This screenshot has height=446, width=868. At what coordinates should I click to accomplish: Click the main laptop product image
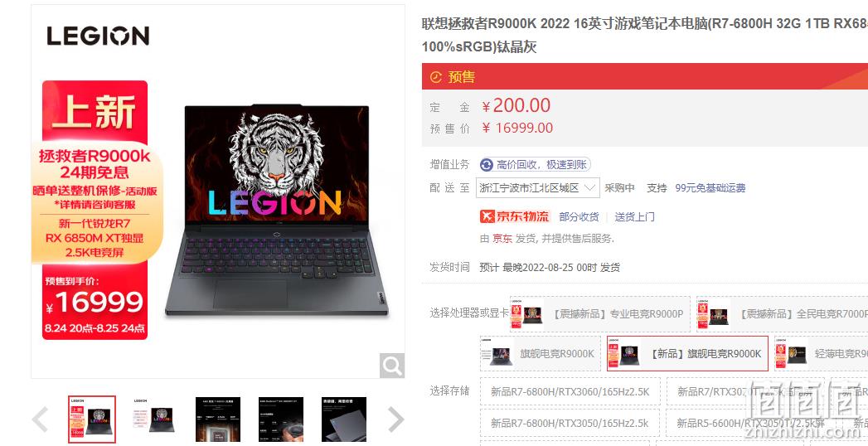277,211
